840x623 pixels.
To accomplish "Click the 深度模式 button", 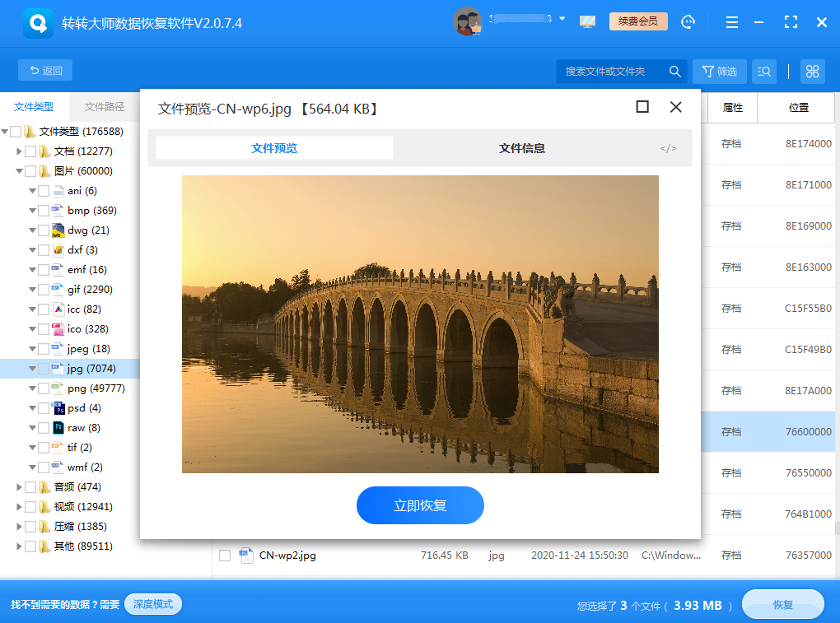I will point(153,604).
